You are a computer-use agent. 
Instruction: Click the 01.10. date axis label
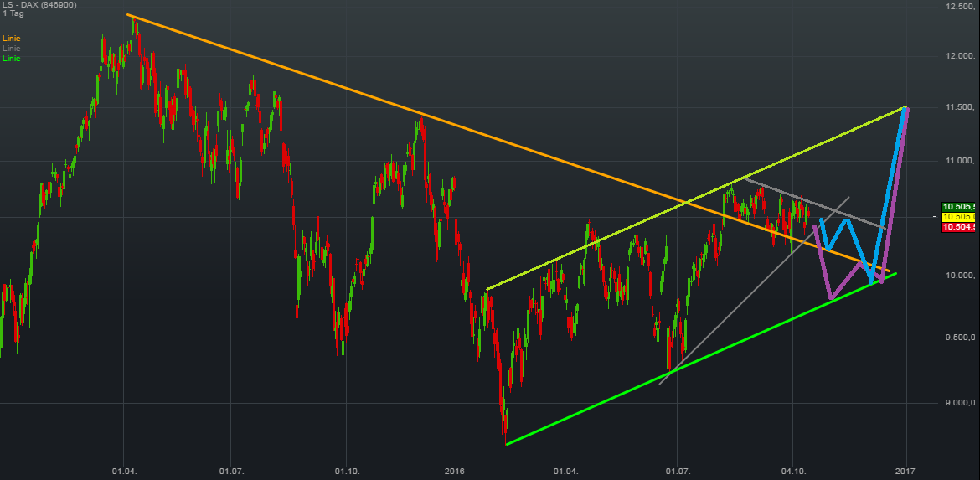346,471
